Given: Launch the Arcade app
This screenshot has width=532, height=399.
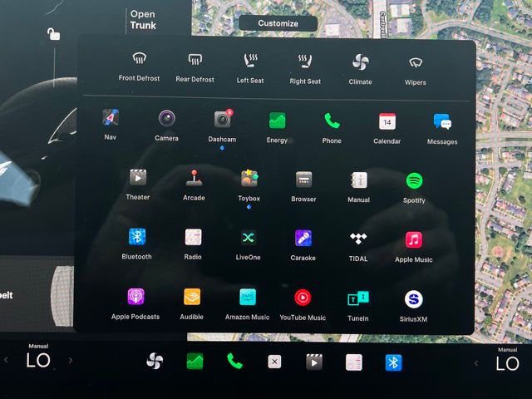Looking at the screenshot, I should click(x=194, y=178).
